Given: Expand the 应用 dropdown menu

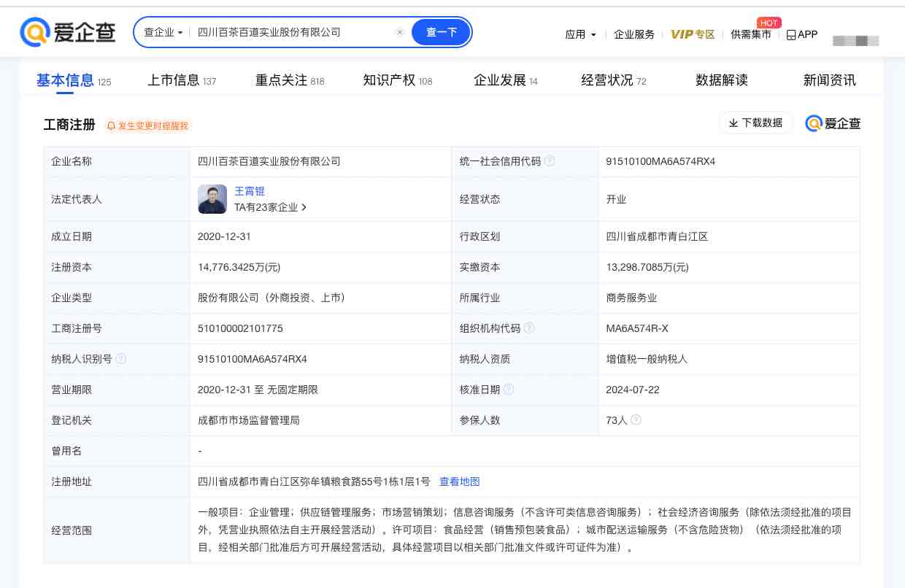Looking at the screenshot, I should 580,34.
